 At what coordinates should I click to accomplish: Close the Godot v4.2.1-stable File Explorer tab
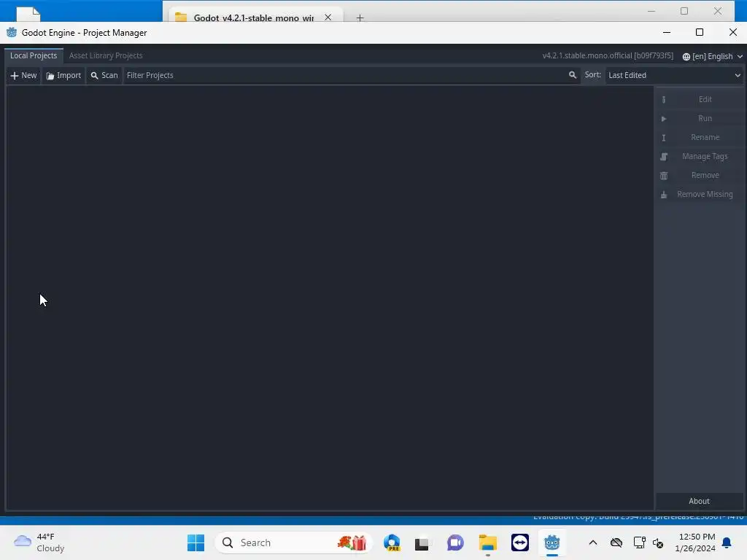coord(328,17)
